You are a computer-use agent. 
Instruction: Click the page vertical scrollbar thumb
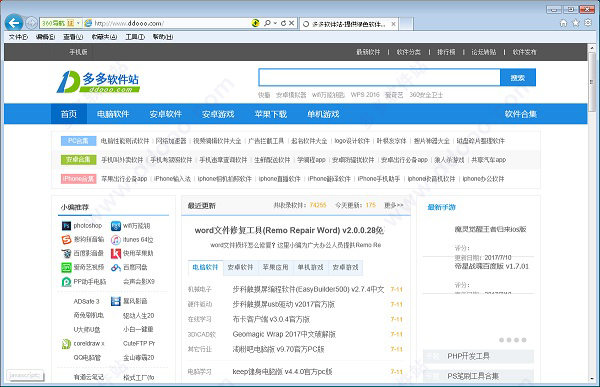pyautogui.click(x=592, y=82)
